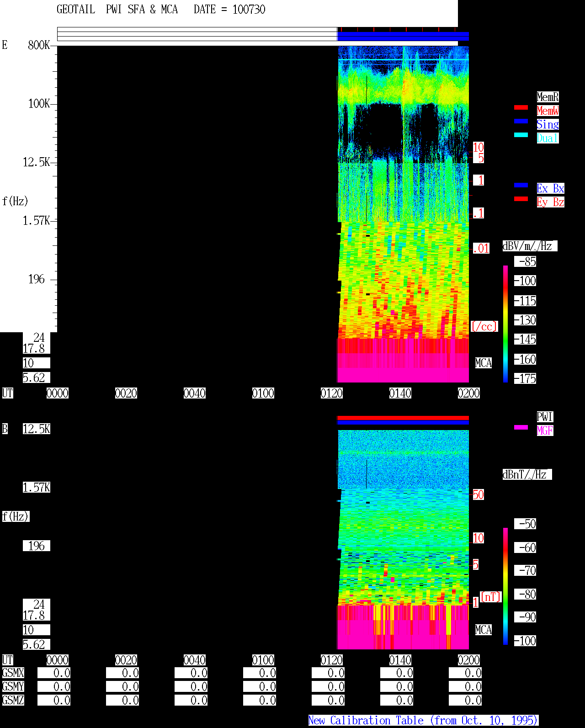Open the New Calibration Table note
The height and width of the screenshot is (728, 585).
point(423,721)
